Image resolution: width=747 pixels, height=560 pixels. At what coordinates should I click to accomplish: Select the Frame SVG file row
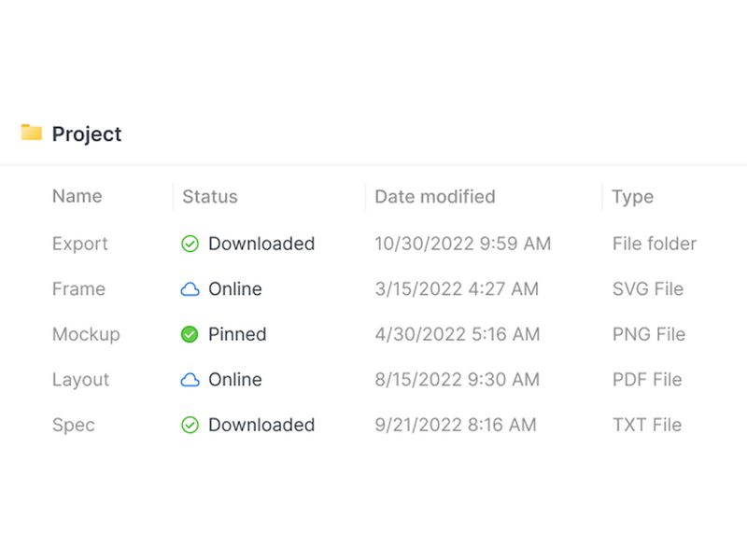click(78, 288)
